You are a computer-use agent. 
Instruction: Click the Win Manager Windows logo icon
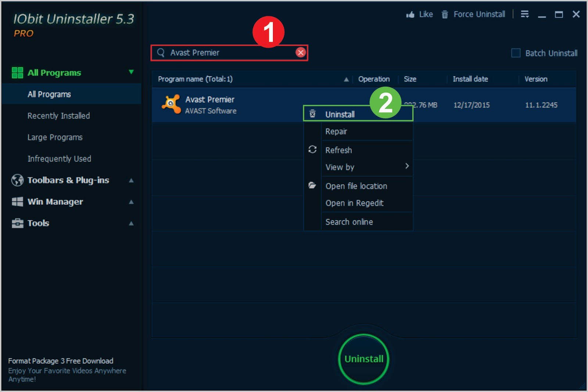click(x=17, y=202)
